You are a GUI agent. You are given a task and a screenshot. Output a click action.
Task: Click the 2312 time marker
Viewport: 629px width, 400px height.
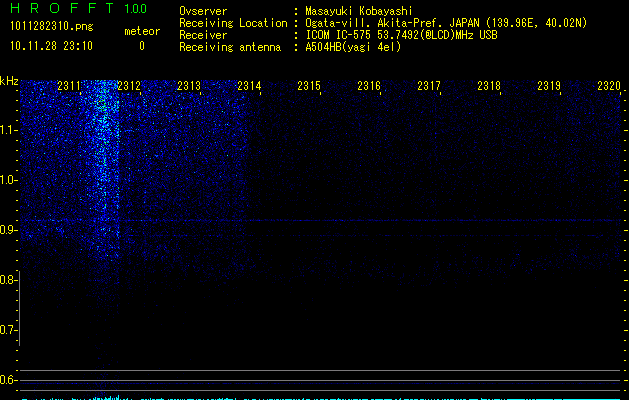click(129, 86)
